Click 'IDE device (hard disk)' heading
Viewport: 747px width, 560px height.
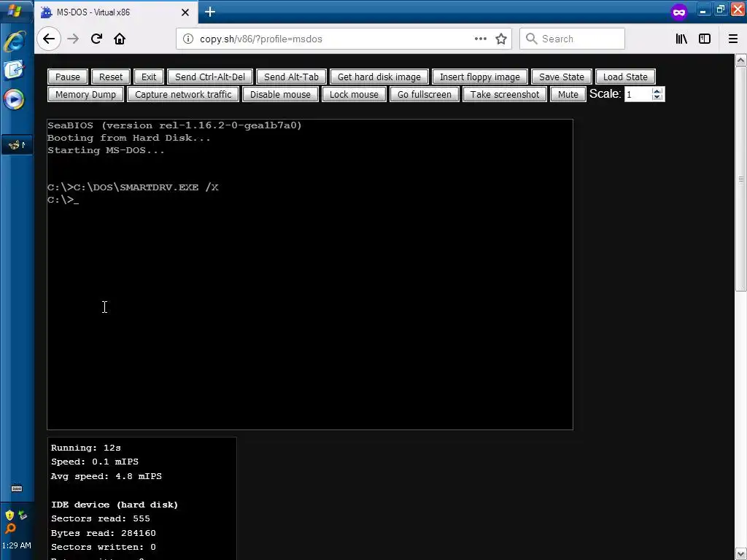[x=115, y=505]
